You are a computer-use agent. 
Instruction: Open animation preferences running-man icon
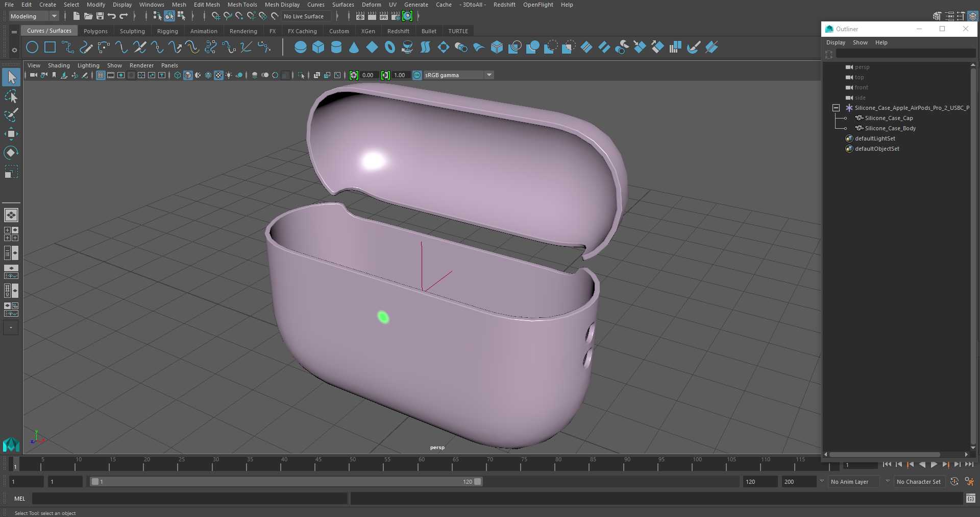(x=969, y=482)
